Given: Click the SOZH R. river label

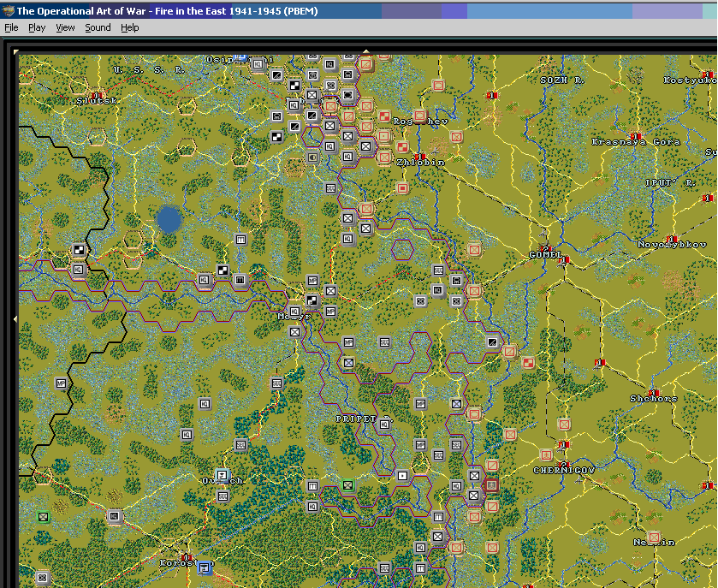Looking at the screenshot, I should coord(562,80).
